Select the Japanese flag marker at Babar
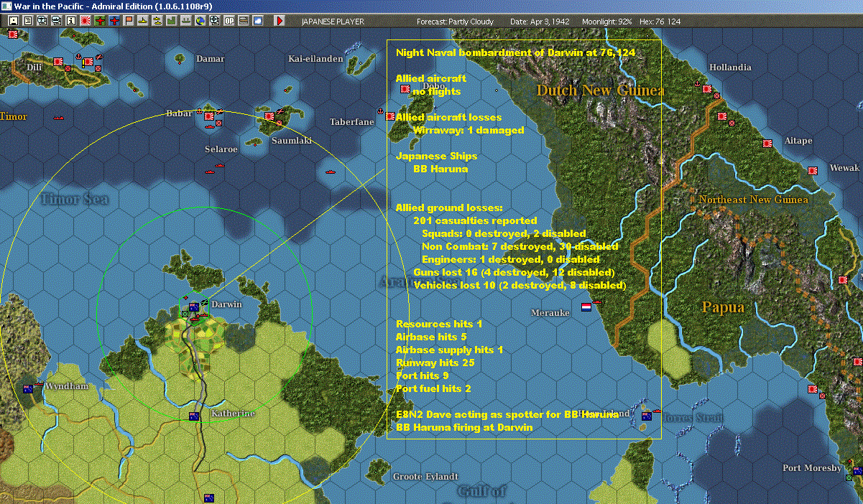The width and height of the screenshot is (863, 504). (209, 116)
